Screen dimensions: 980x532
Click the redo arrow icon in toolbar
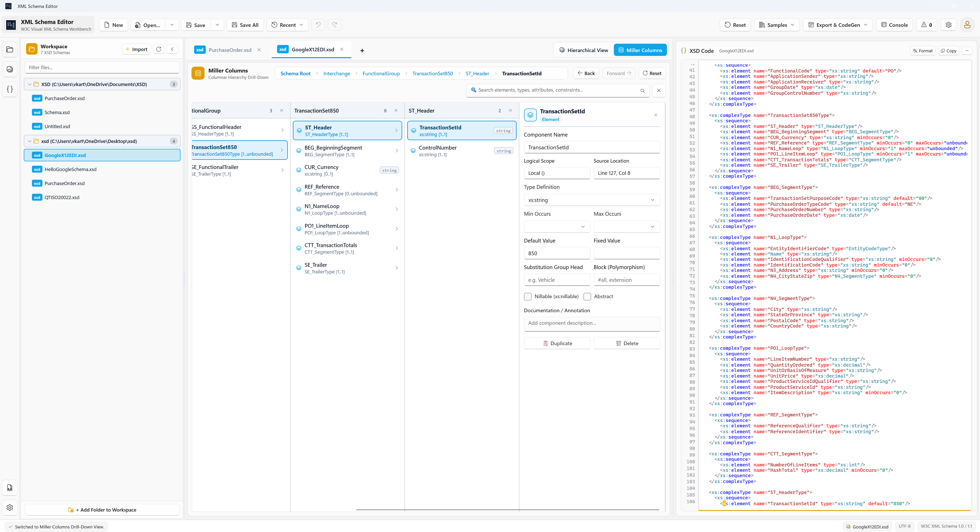click(335, 25)
